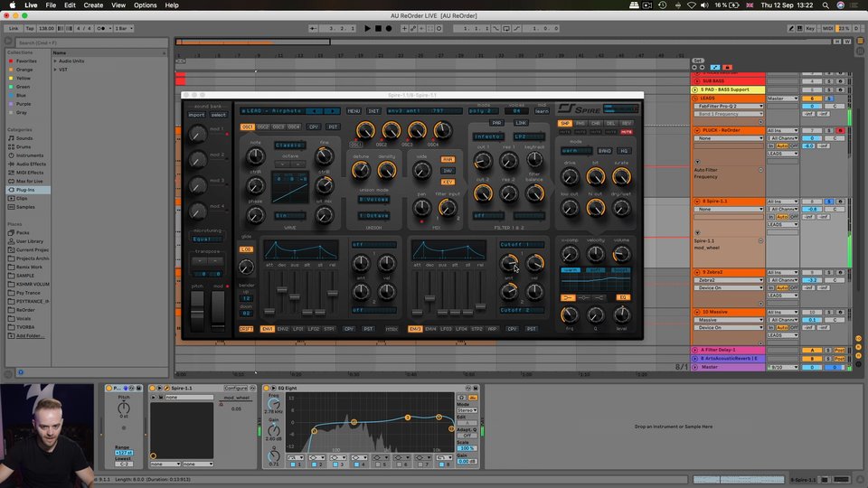This screenshot has width=868, height=488.
Task: Open Spotlight search in the menu bar
Action: pyautogui.click(x=826, y=5)
